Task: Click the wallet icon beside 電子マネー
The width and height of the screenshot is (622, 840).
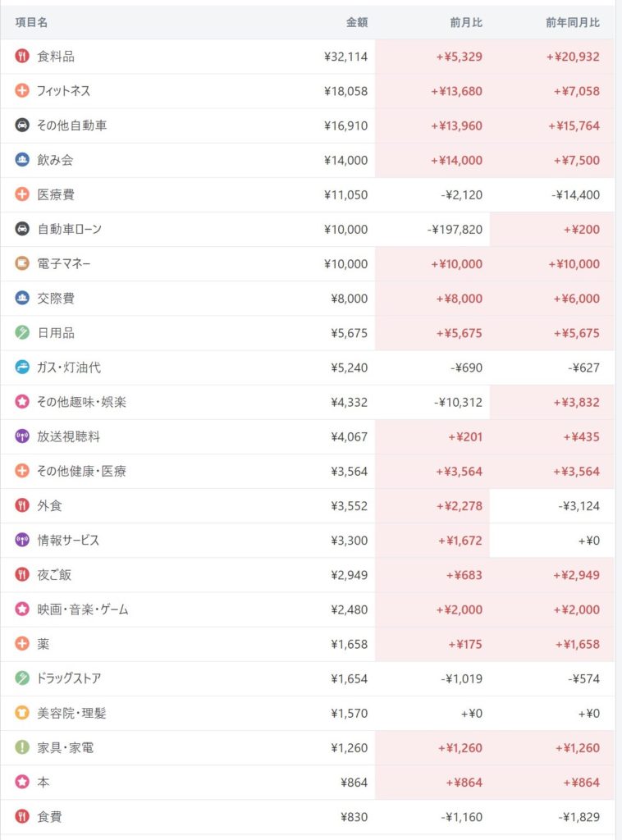Action: coord(22,264)
